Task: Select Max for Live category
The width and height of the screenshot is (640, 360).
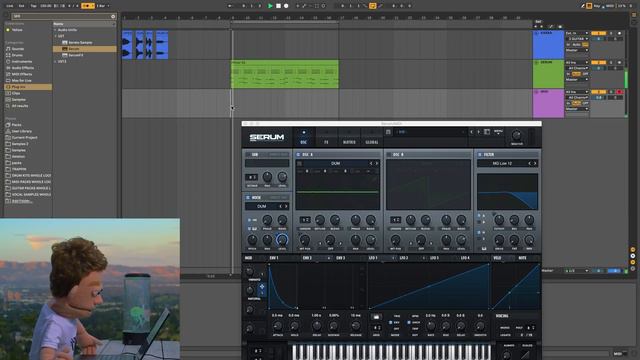Action: 21,80
